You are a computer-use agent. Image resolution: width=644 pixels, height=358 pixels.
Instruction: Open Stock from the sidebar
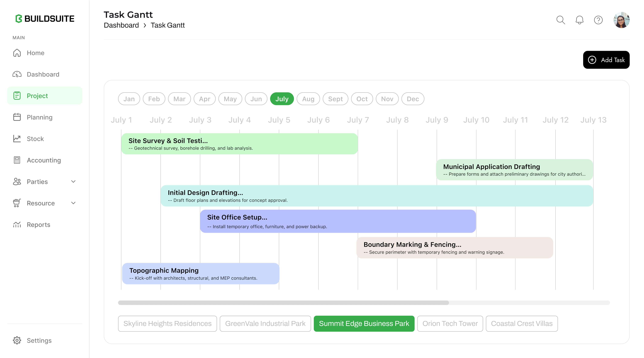[x=35, y=139]
